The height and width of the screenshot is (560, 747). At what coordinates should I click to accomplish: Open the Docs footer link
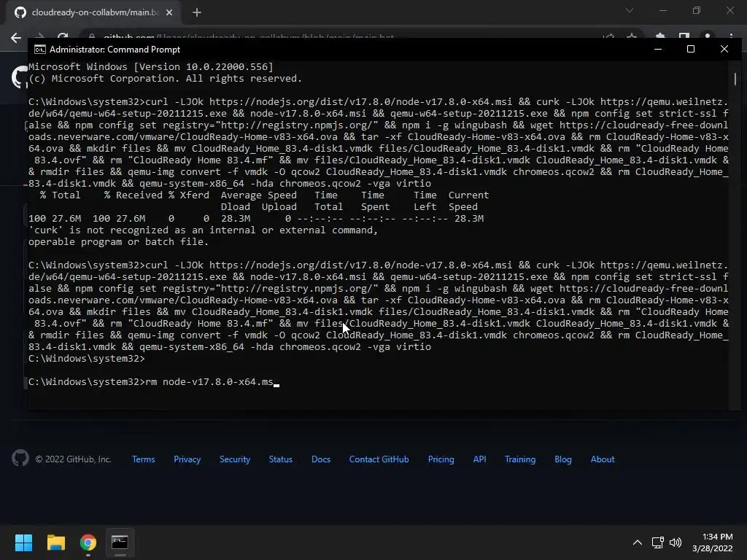pyautogui.click(x=321, y=459)
